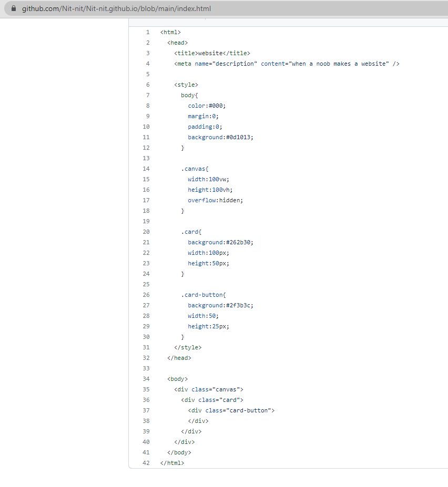Screen dimensions: 448x487
Task: Click the .card-button{ selector line
Action: pyautogui.click(x=203, y=295)
